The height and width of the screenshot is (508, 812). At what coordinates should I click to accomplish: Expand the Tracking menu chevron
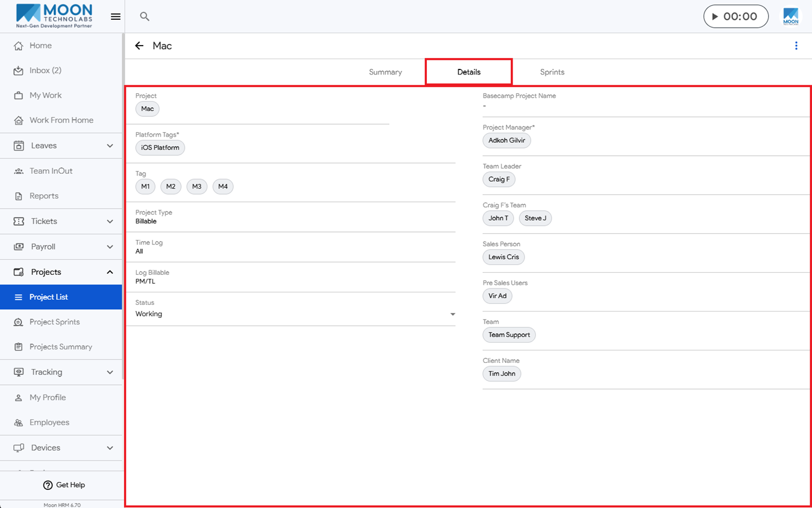pos(110,372)
